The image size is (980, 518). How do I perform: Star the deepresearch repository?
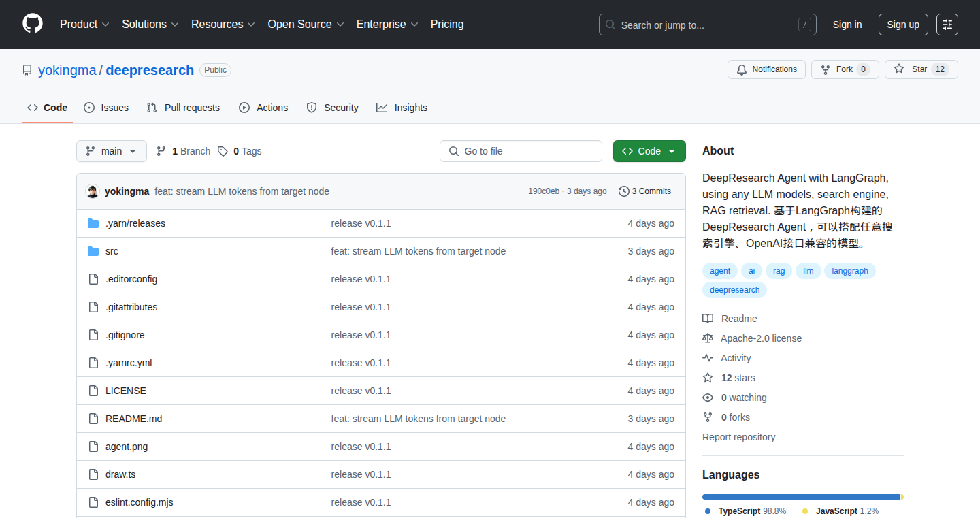(x=921, y=69)
